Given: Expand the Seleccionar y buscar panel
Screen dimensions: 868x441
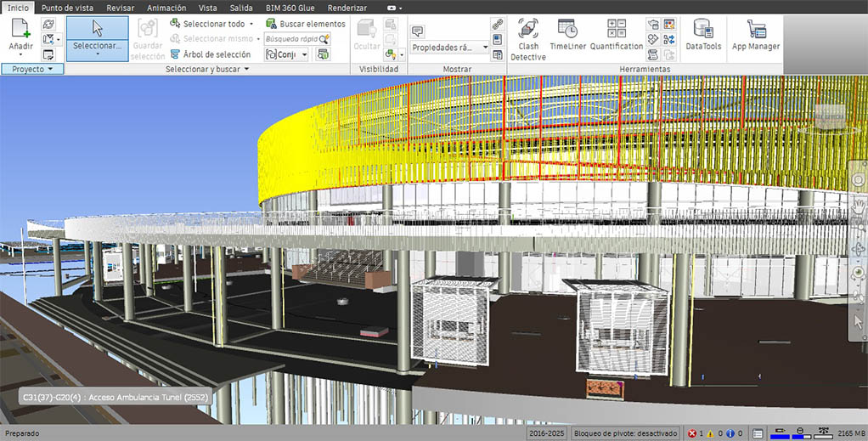Looking at the screenshot, I should [246, 69].
